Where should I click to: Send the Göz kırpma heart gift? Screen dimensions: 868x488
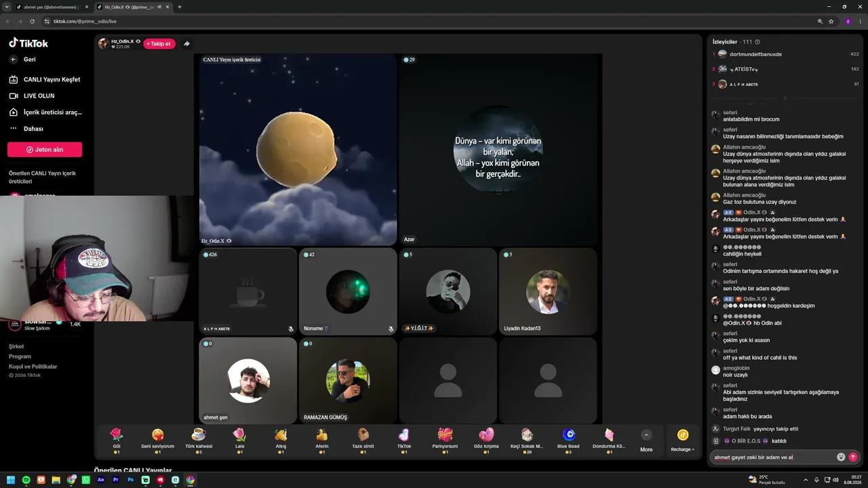click(486, 440)
